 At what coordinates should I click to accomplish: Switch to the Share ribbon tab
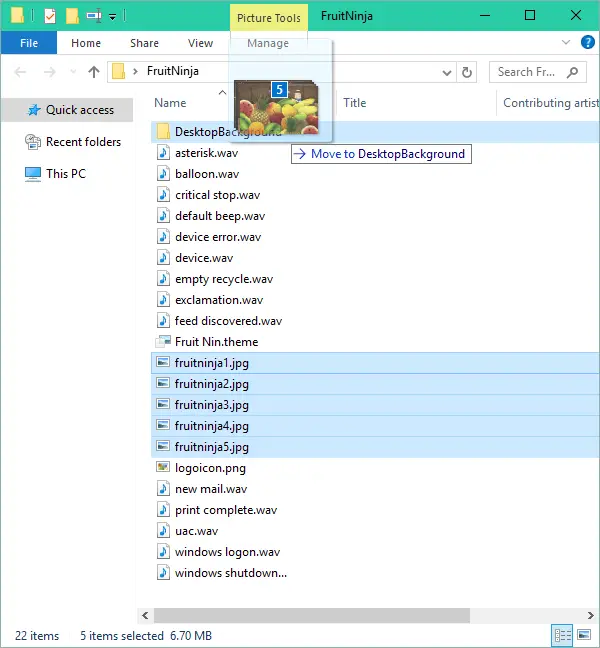(x=144, y=43)
